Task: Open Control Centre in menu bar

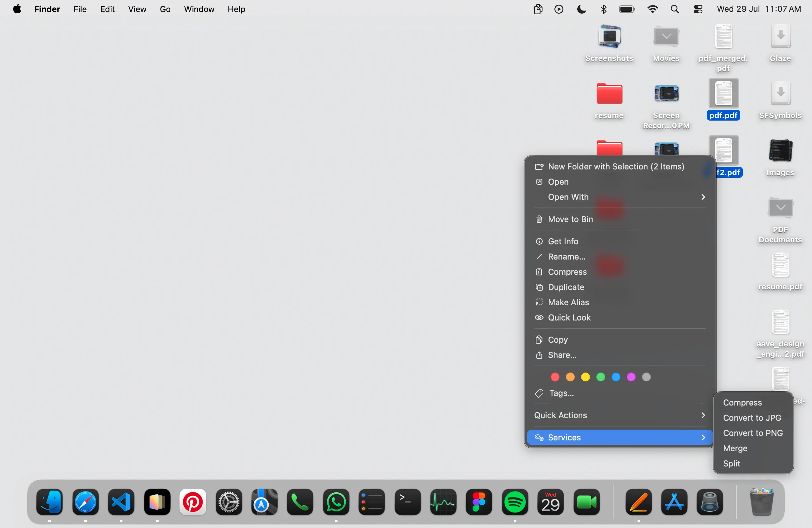Action: (x=698, y=9)
